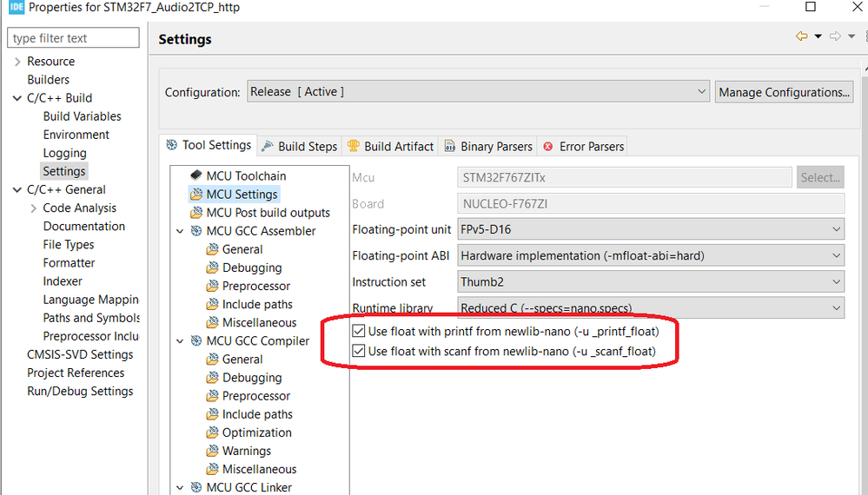Expand the Code Analysis node
Viewport: 868px width, 495px height.
tap(33, 208)
